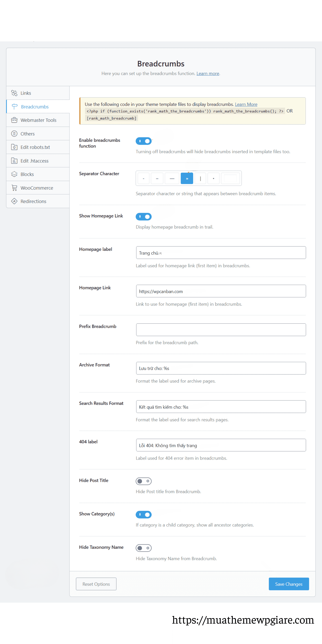Enable Hide Taxonomy Name toggle
Image resolution: width=322 pixels, height=644 pixels.
(x=143, y=548)
